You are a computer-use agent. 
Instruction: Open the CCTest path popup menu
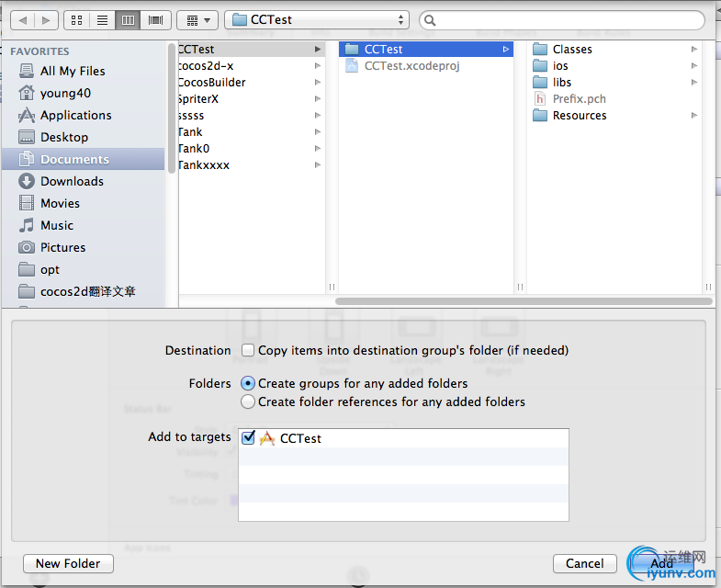tap(317, 20)
